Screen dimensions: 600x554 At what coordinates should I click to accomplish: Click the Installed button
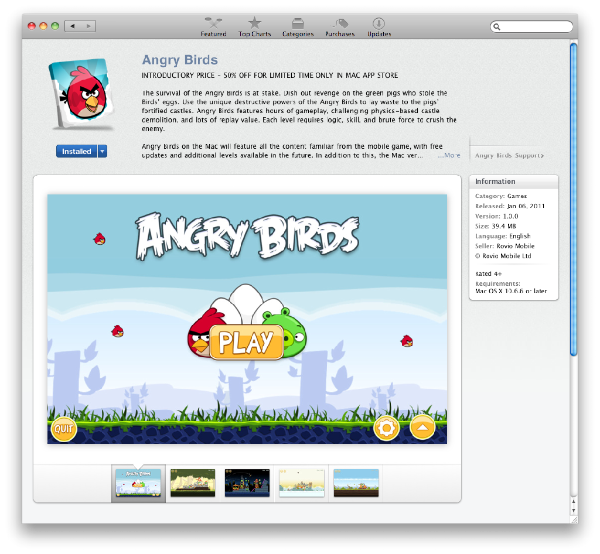pyautogui.click(x=77, y=152)
